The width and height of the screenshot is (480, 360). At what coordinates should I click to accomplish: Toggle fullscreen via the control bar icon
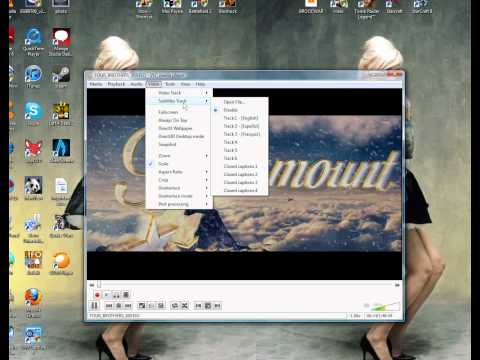(x=142, y=306)
